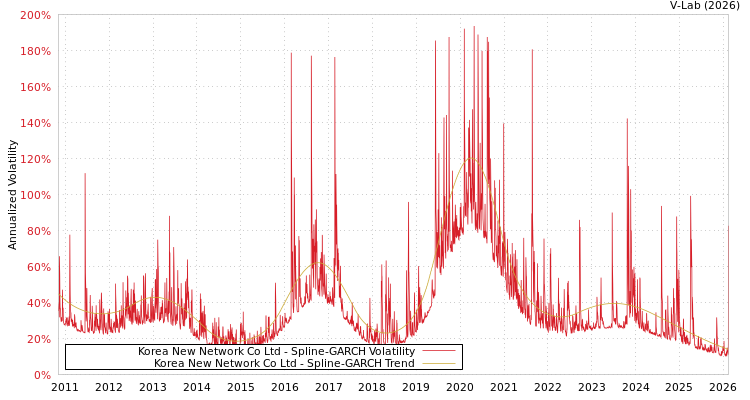Click the yellow Trend legend line sample
The height and width of the screenshot is (400, 750).
(x=438, y=364)
